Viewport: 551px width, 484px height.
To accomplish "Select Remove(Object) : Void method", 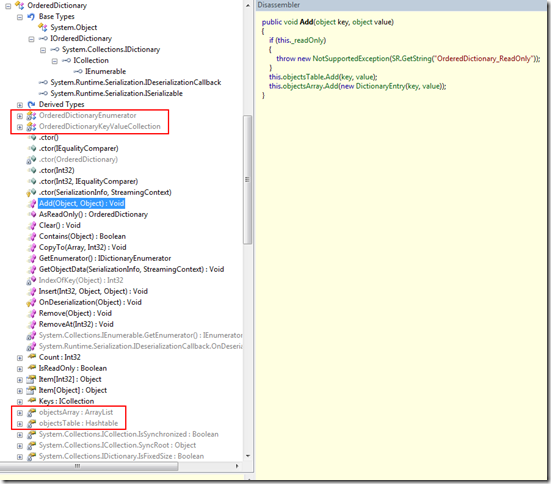I will click(x=75, y=313).
